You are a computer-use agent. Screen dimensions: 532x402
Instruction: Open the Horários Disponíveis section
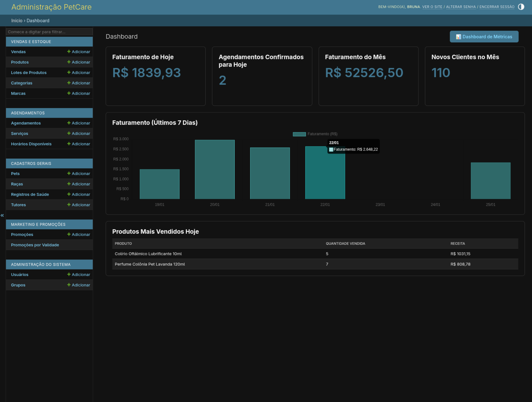coord(31,144)
